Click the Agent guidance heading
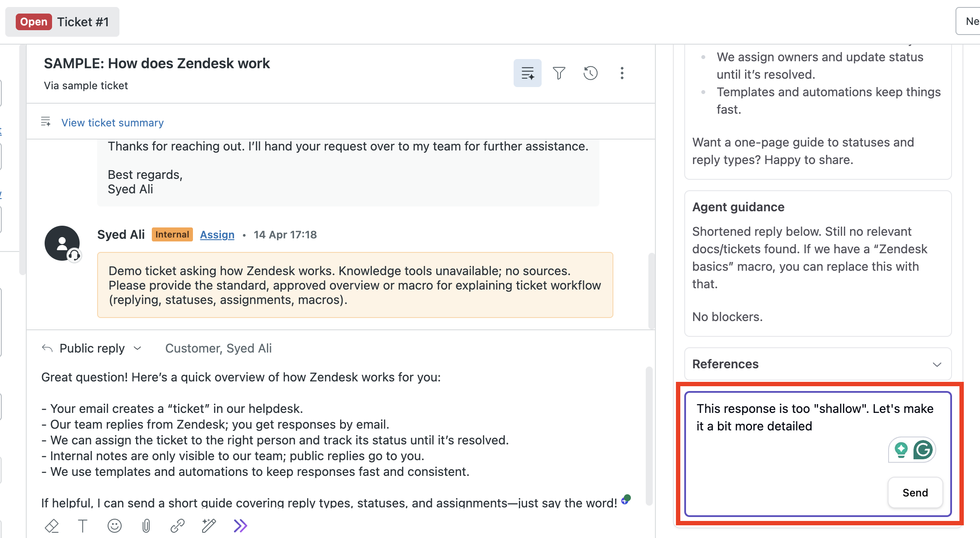The image size is (980, 538). (738, 207)
